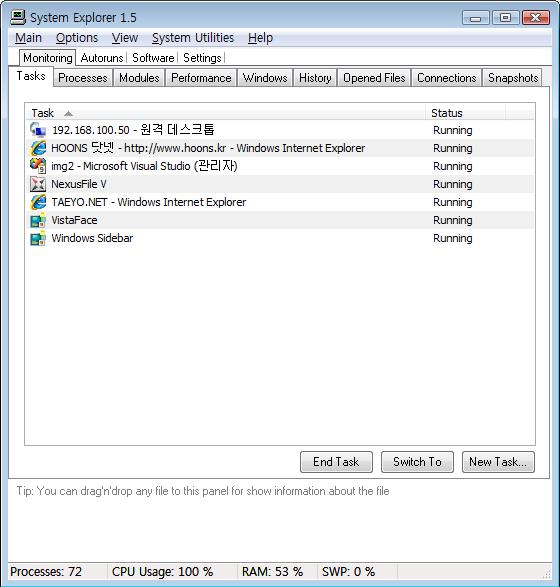Select the remote desktop task icon
The height and width of the screenshot is (587, 560).
click(38, 130)
